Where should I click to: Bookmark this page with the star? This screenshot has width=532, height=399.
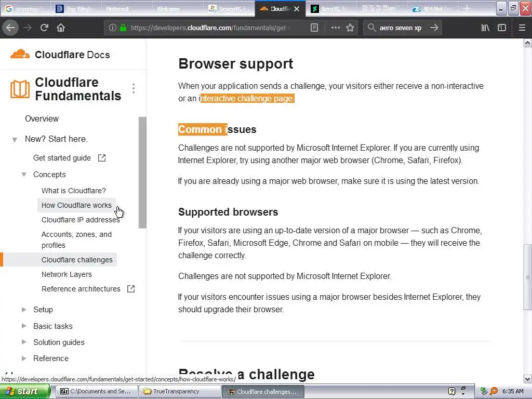tap(350, 28)
